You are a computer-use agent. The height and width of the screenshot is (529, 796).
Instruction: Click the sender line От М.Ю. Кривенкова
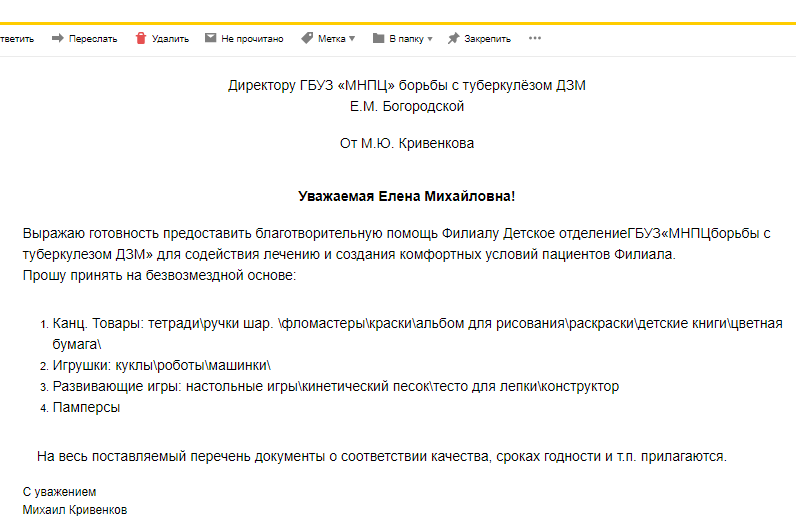click(407, 143)
